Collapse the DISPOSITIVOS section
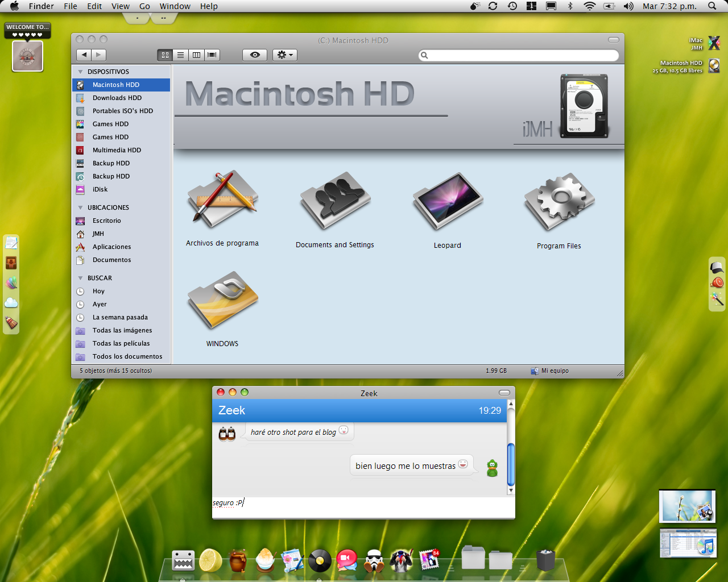Viewport: 728px width, 582px height. pyautogui.click(x=81, y=72)
